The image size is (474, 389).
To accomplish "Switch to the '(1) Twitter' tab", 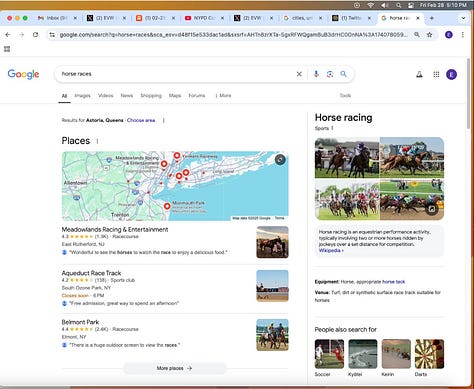I will pyautogui.click(x=351, y=18).
